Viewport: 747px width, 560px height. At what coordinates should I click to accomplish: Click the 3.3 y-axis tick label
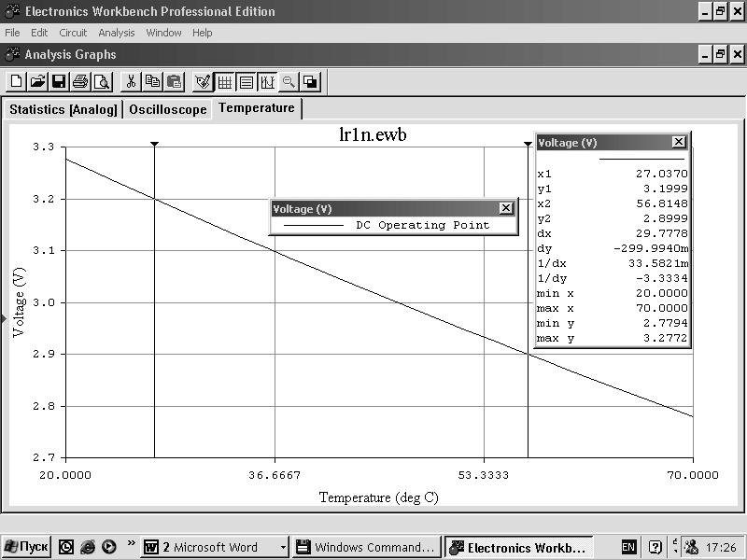click(x=43, y=147)
